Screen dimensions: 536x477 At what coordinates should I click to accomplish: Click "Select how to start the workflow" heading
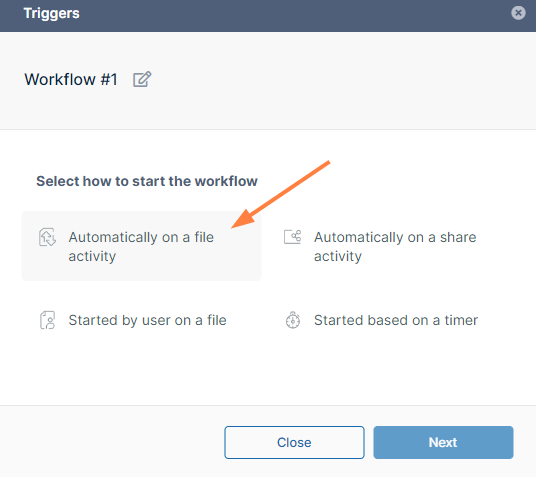(147, 181)
